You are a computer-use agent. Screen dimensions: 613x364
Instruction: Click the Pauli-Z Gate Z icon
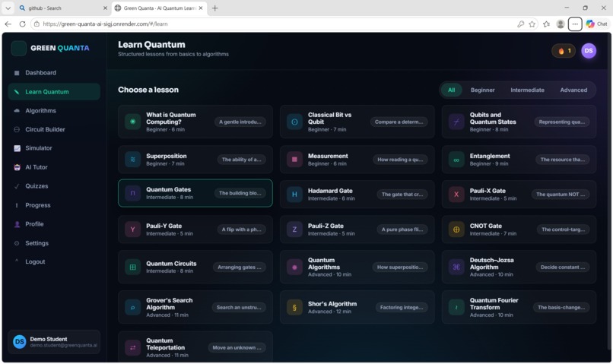click(x=294, y=229)
